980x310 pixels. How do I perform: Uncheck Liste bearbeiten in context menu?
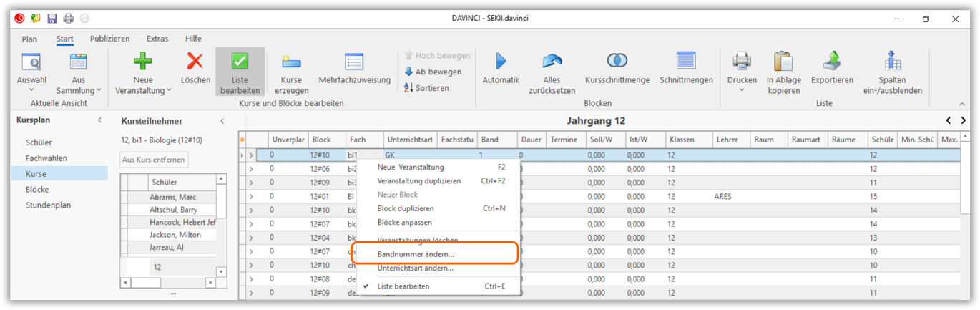403,286
